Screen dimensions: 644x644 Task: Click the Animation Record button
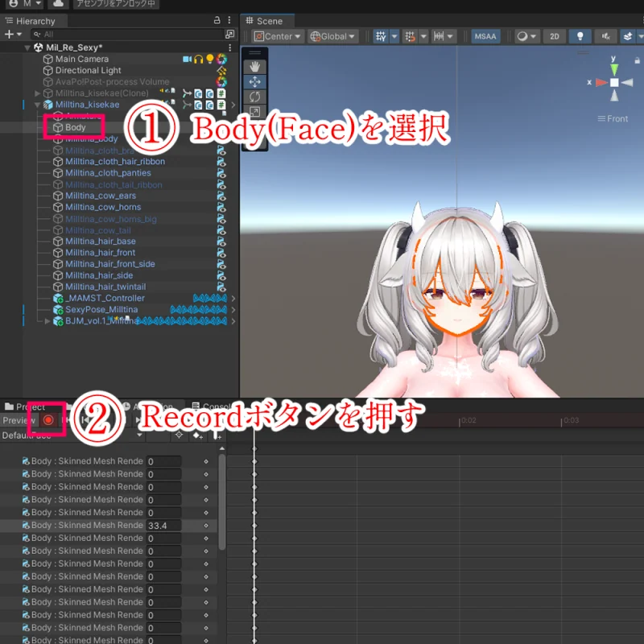[48, 420]
